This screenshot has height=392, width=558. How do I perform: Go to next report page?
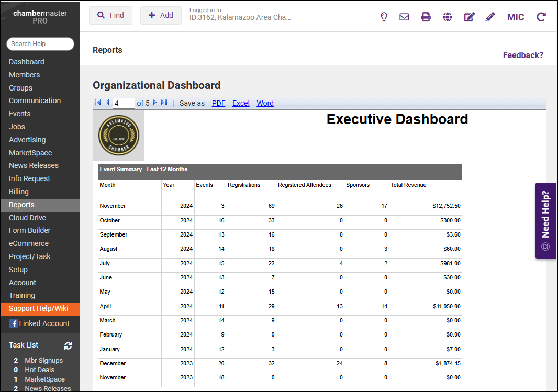(155, 103)
